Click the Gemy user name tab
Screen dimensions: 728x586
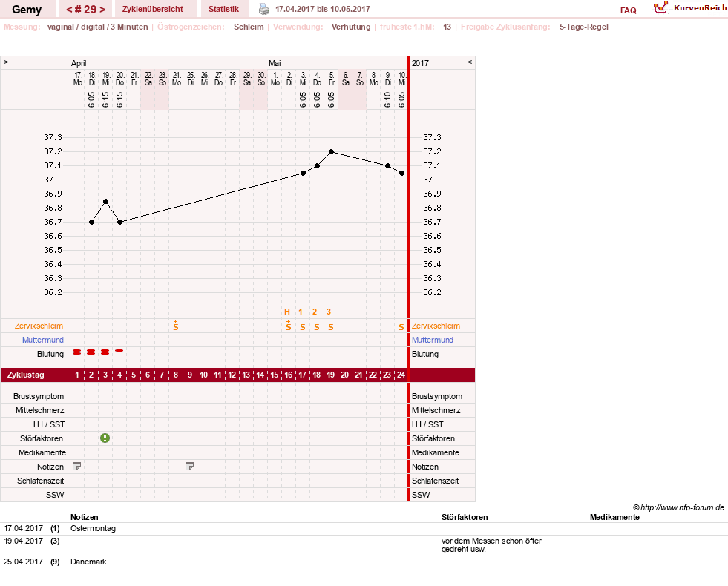[27, 9]
